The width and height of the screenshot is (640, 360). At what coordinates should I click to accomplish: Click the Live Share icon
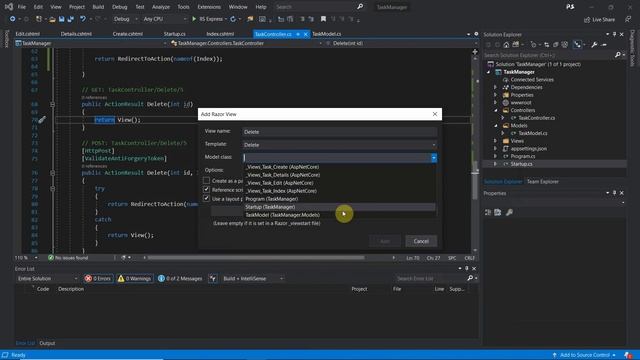pos(587,19)
